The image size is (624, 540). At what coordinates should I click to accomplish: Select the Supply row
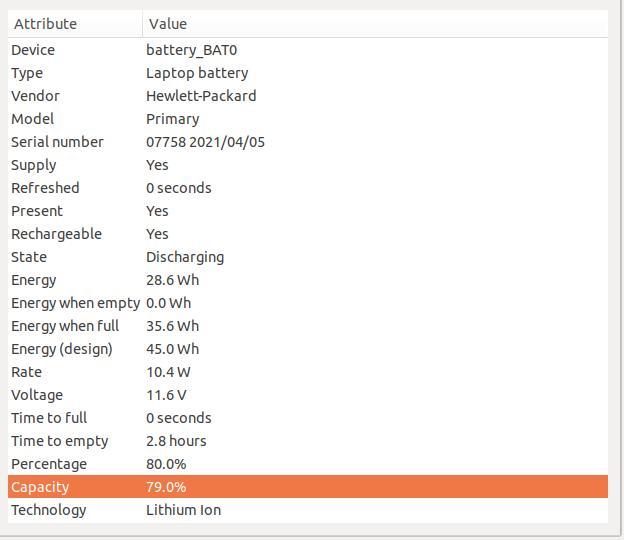pos(308,165)
